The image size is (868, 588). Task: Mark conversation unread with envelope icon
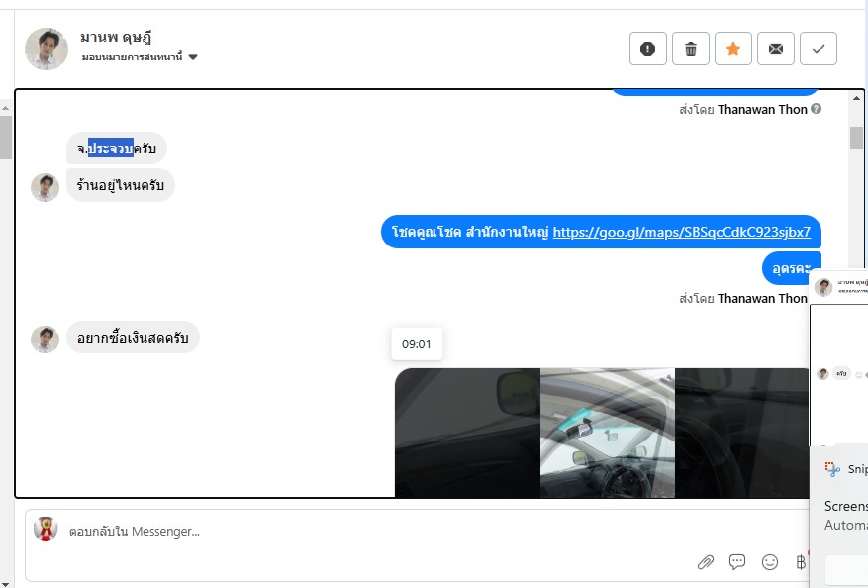tap(776, 49)
